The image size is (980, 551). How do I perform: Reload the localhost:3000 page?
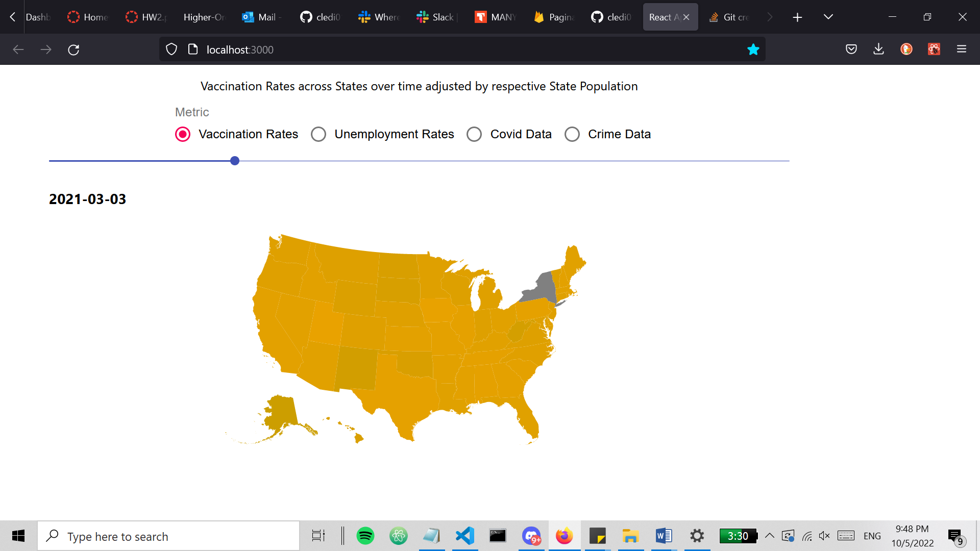[x=73, y=49]
